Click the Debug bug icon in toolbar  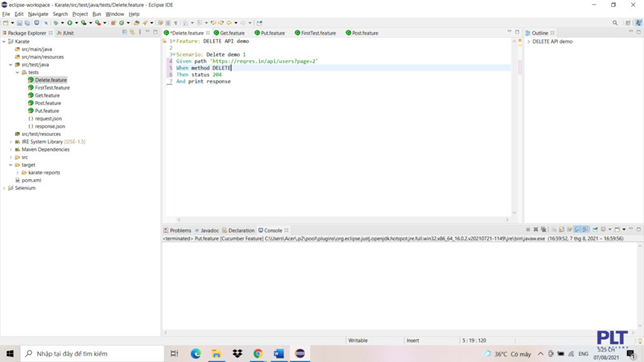55,23
